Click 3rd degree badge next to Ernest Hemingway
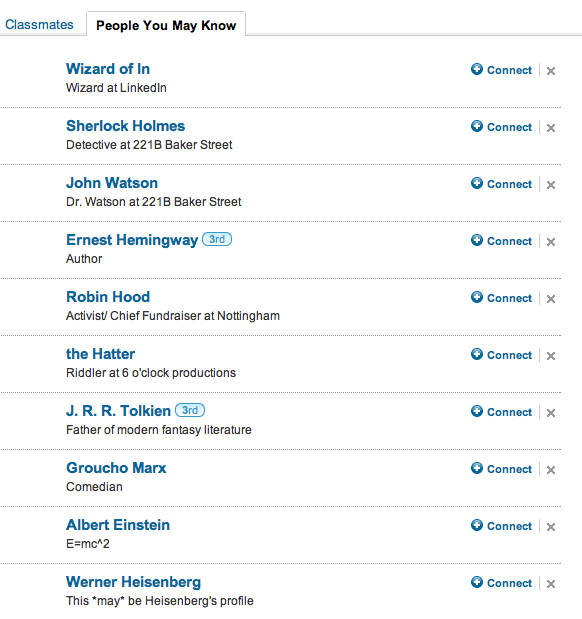582x619 pixels. [217, 239]
